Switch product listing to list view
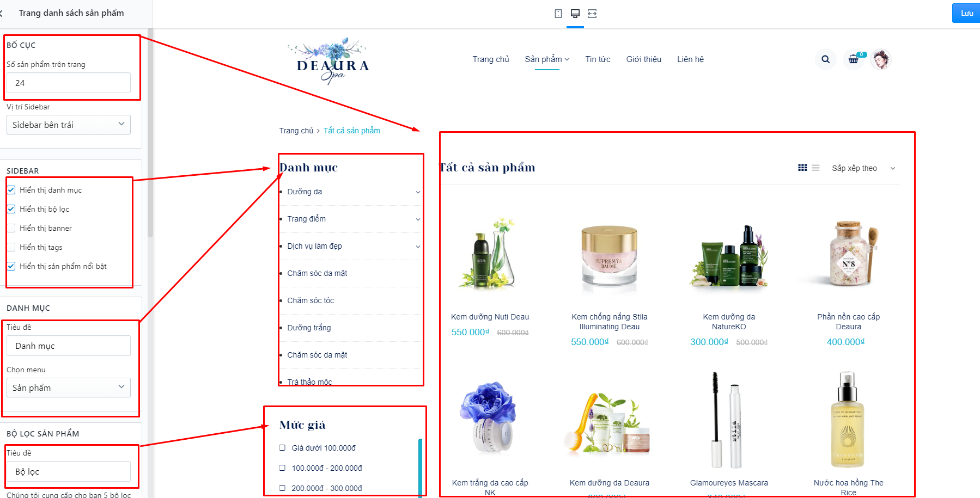Screen dimensions: 980x498 [x=815, y=168]
